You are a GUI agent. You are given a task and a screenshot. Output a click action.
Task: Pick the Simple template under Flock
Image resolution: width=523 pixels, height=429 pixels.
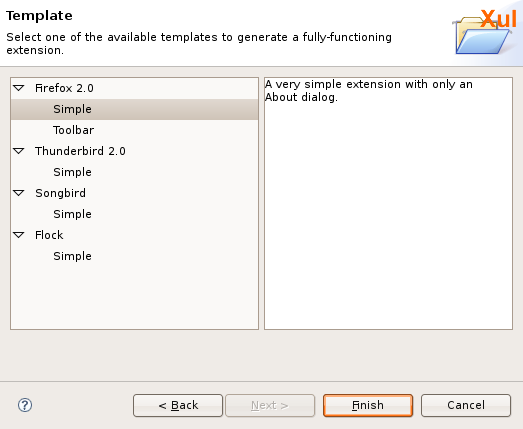coord(72,257)
